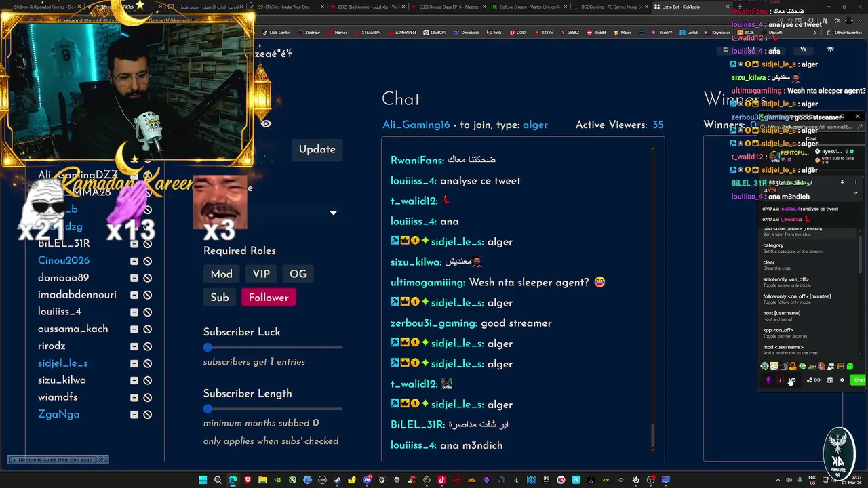Image resolution: width=868 pixels, height=488 pixels.
Task: Toggle the Sub required role
Action: [219, 298]
